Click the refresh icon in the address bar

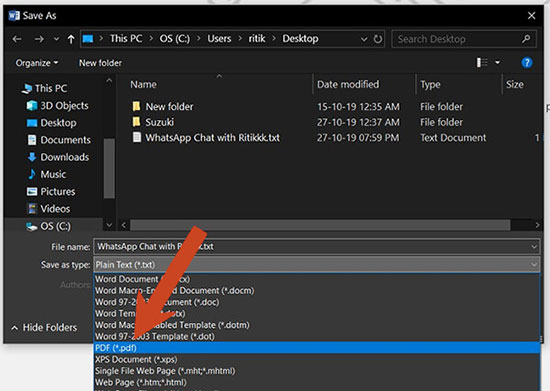[x=378, y=39]
